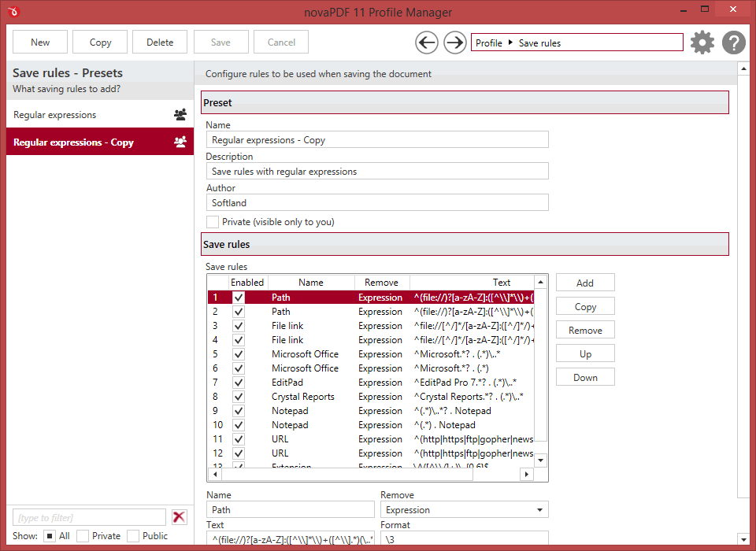Viewport: 756px width, 551px height.
Task: Click the rules list horizontal scroll right arrow
Action: coord(527,475)
